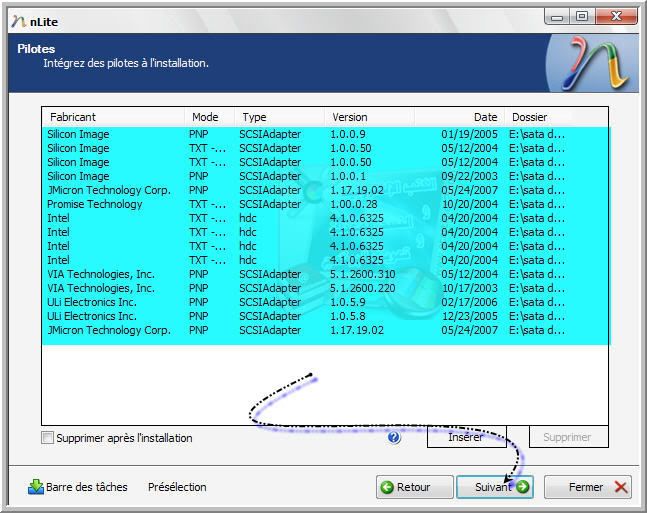Sort by the Version column header
This screenshot has width=647, height=513.
coord(369,117)
